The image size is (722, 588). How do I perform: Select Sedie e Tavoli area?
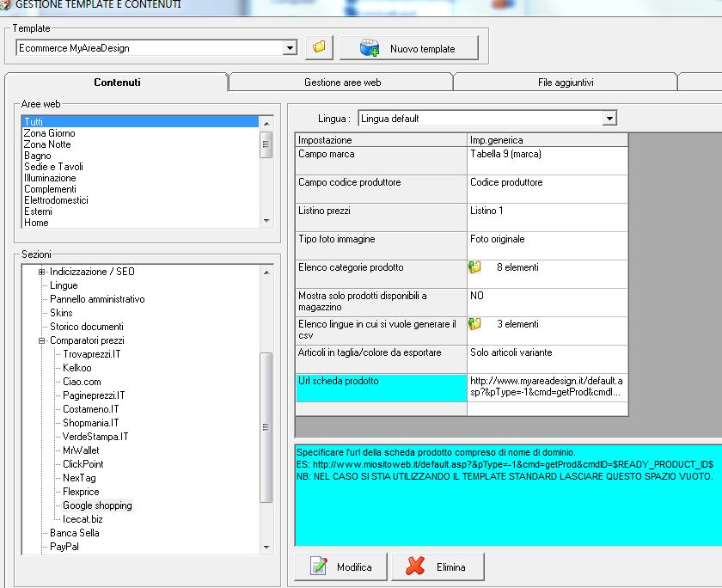(x=53, y=167)
